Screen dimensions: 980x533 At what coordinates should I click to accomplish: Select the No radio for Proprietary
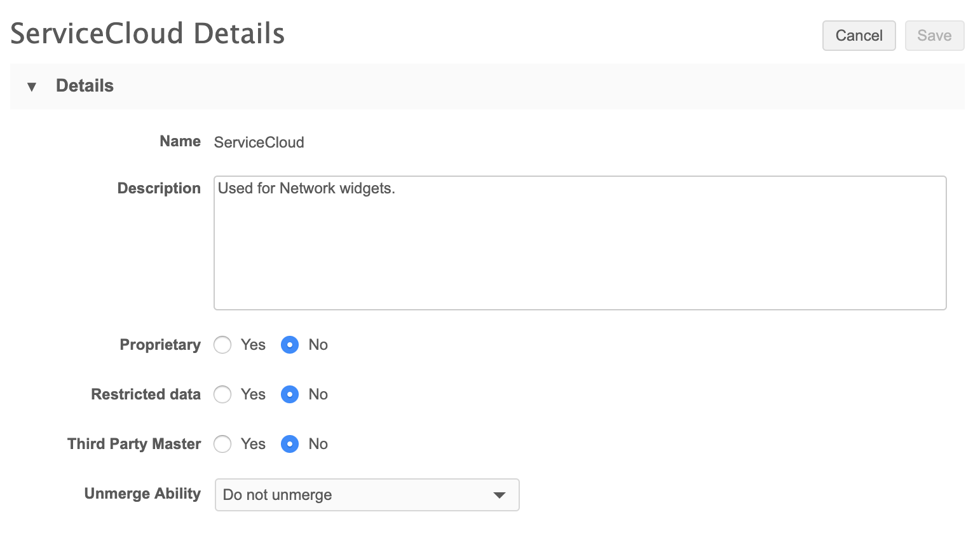290,345
